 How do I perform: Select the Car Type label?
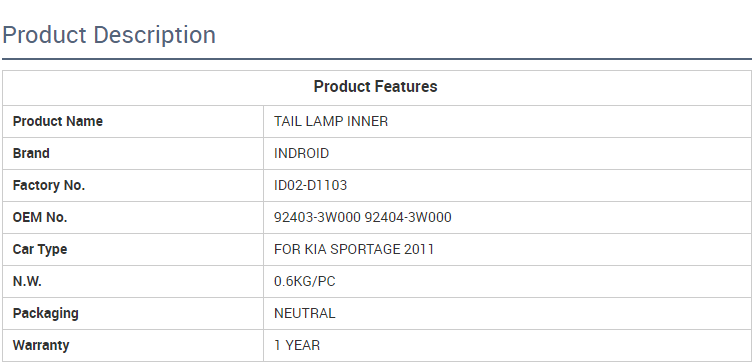[x=40, y=249]
